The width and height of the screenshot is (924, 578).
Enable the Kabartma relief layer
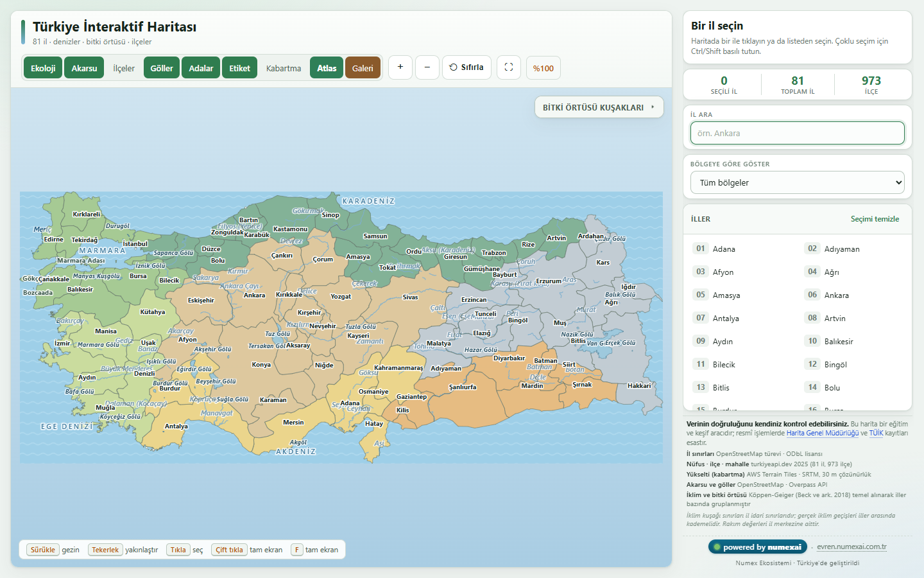point(284,68)
